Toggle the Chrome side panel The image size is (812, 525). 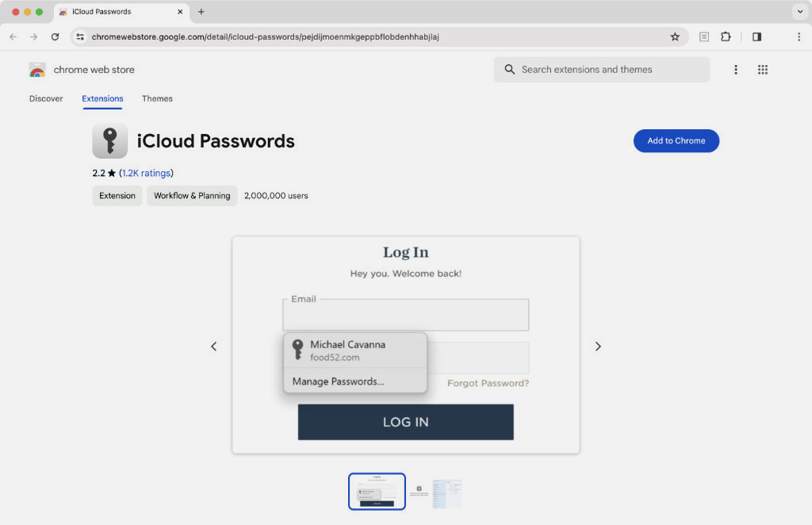point(756,36)
